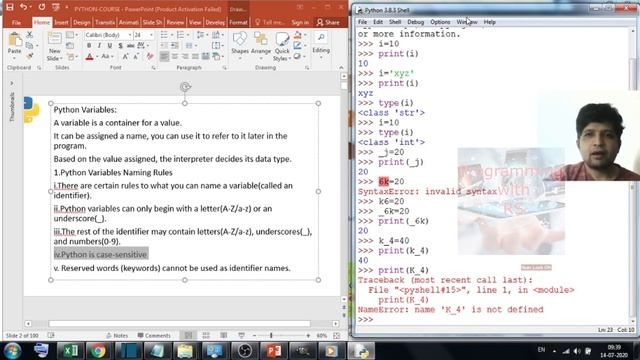
Task: Click the Windows Start button
Action: click(x=12, y=351)
